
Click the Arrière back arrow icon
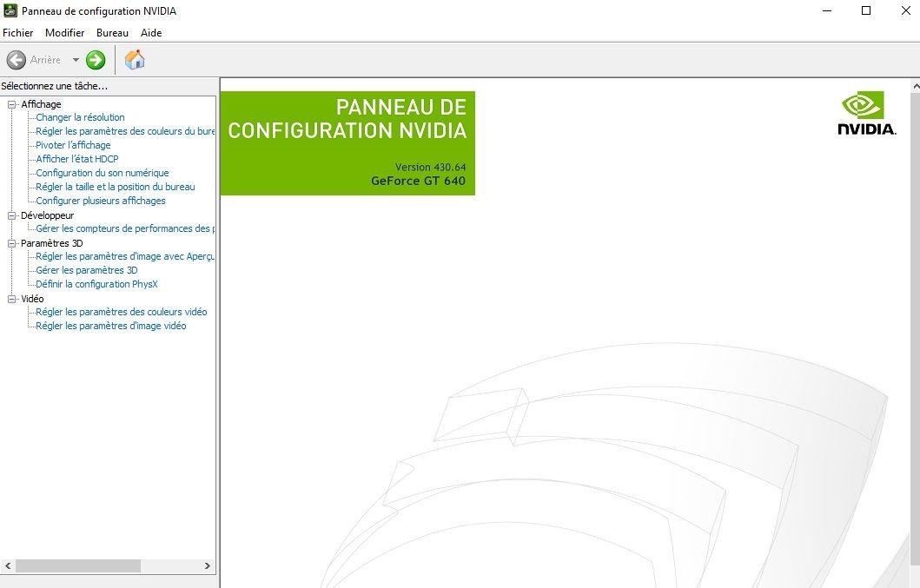click(16, 60)
